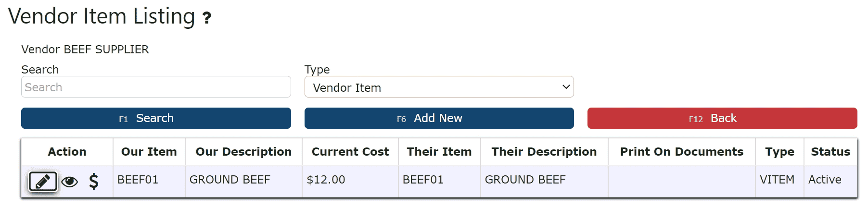Viewport: 868px width, 208px height.
Task: Click the help question mark beside title
Action: tap(207, 18)
